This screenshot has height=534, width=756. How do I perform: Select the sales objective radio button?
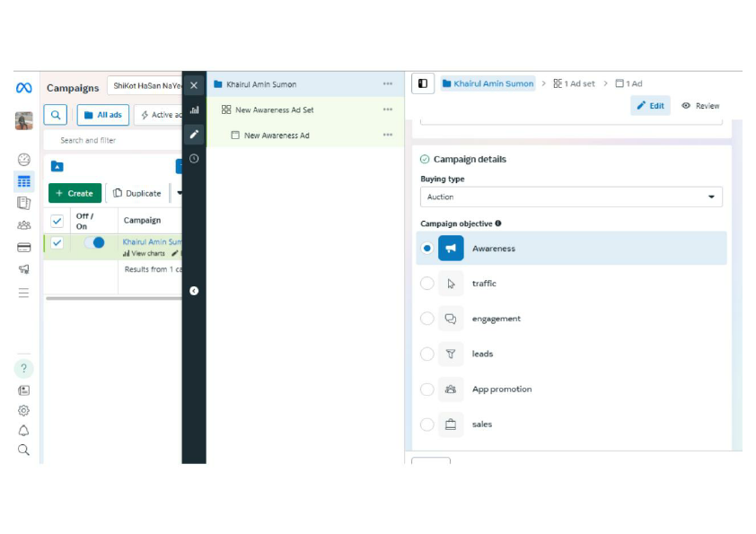[427, 425]
